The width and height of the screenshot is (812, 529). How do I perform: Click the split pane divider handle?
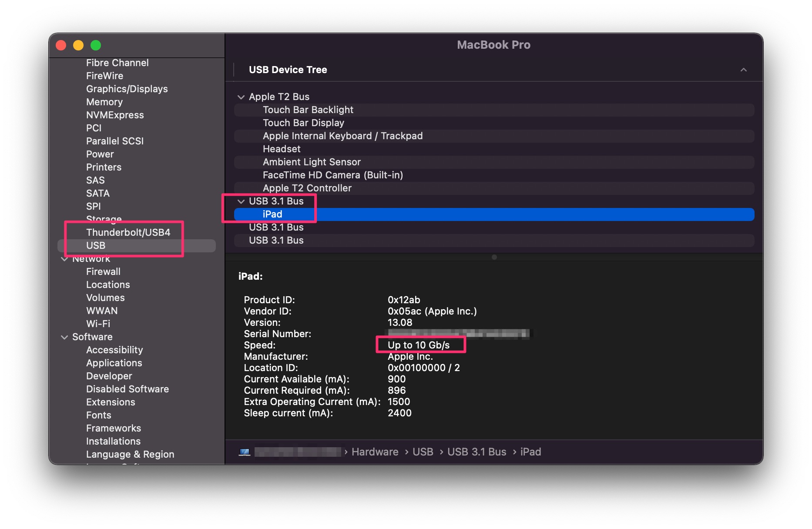pyautogui.click(x=494, y=257)
